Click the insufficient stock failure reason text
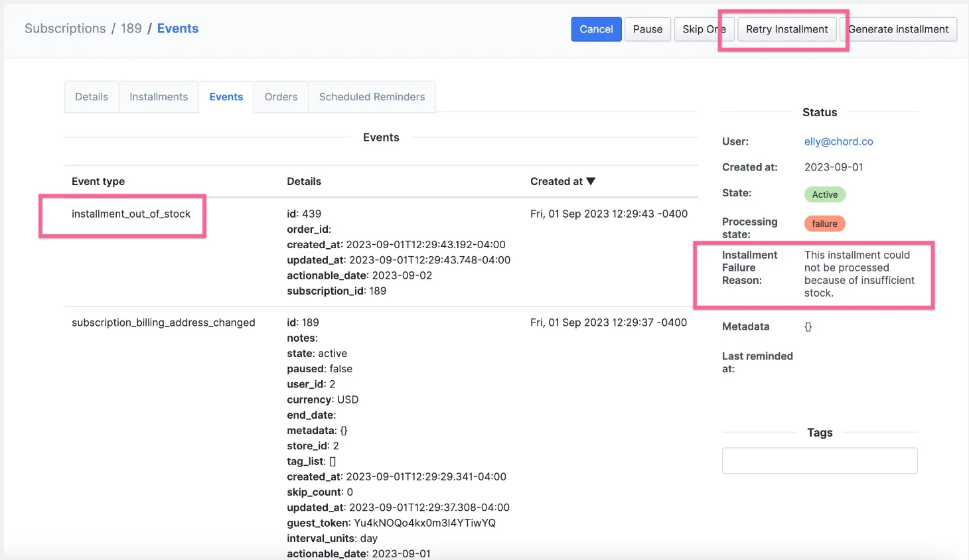Viewport: 969px width, 560px height. click(859, 274)
